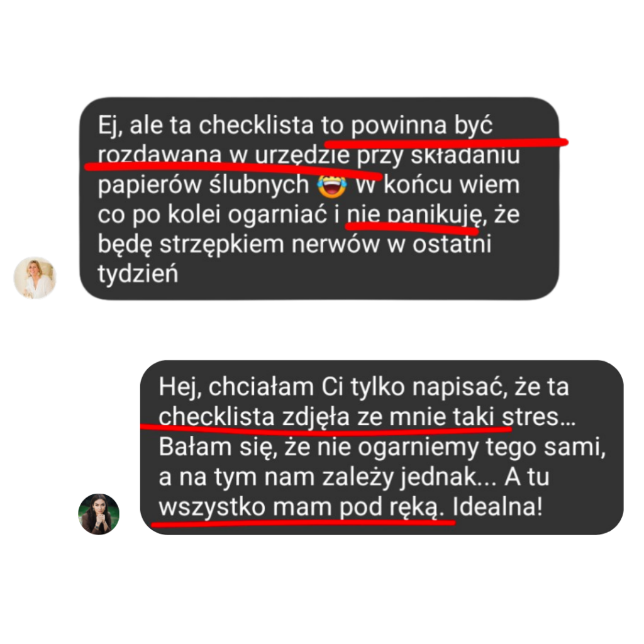Click the phrase "strzępkiem nerwów" in the first bubble
This screenshot has width=644, height=644.
pos(269,245)
